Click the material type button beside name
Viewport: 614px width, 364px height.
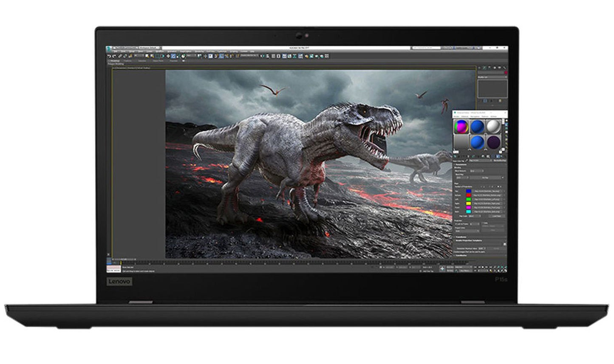pos(500,160)
